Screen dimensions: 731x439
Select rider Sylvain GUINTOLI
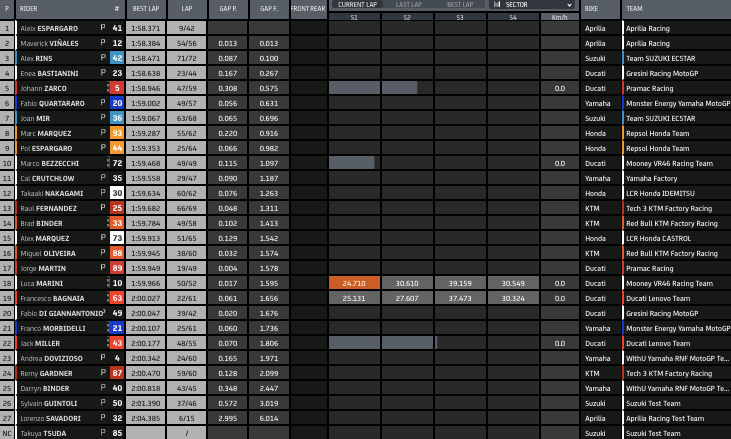tap(48, 403)
